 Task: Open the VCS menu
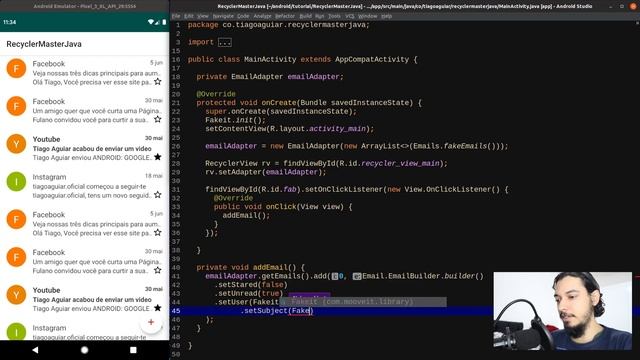pyautogui.click(x=350, y=16)
